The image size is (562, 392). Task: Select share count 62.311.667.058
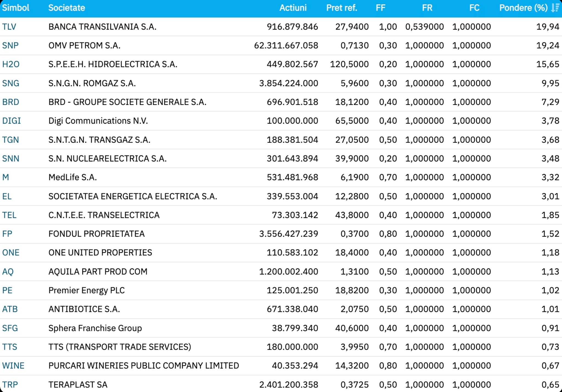click(x=286, y=46)
